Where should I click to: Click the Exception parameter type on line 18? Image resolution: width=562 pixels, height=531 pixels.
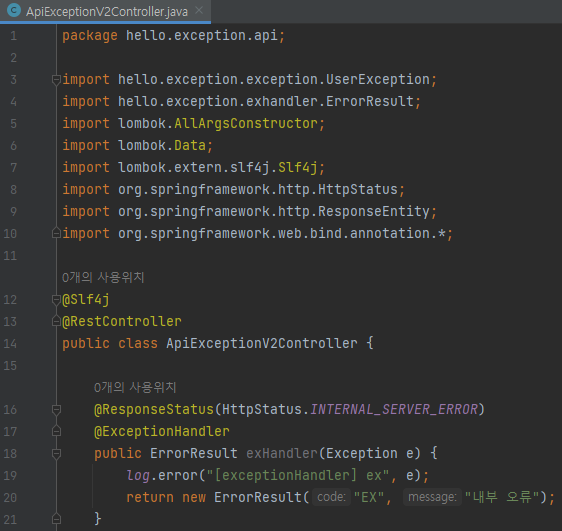[362, 454]
